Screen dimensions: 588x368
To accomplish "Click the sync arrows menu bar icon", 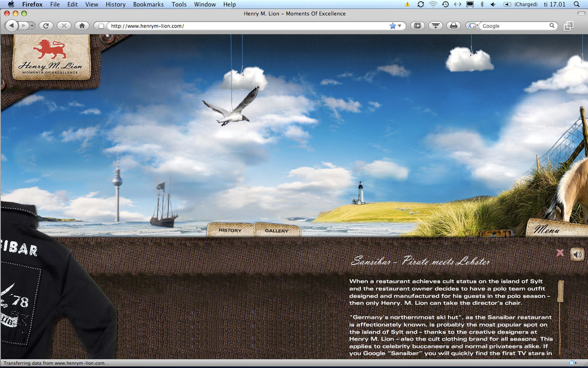I will [420, 4].
